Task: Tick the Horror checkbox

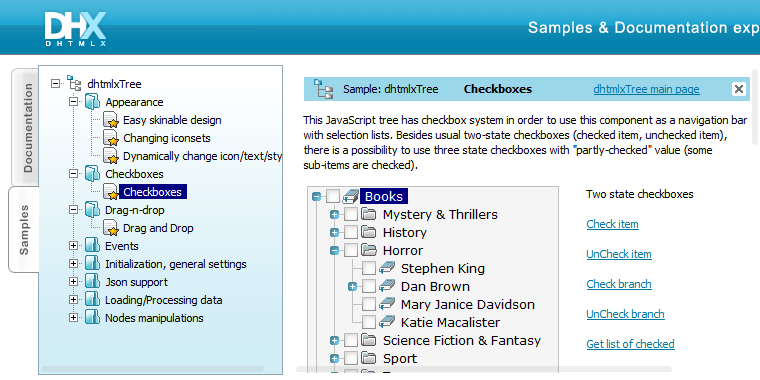Action: point(351,251)
